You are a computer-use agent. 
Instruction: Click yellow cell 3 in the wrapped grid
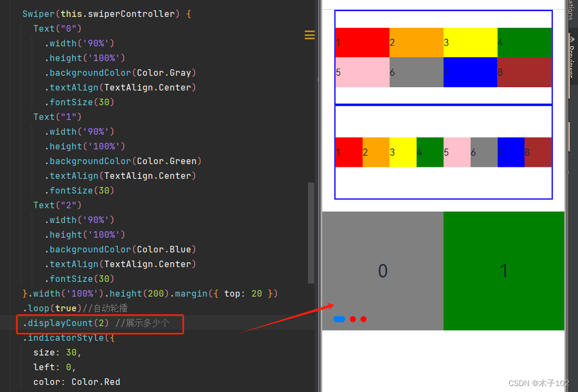pyautogui.click(x=471, y=43)
